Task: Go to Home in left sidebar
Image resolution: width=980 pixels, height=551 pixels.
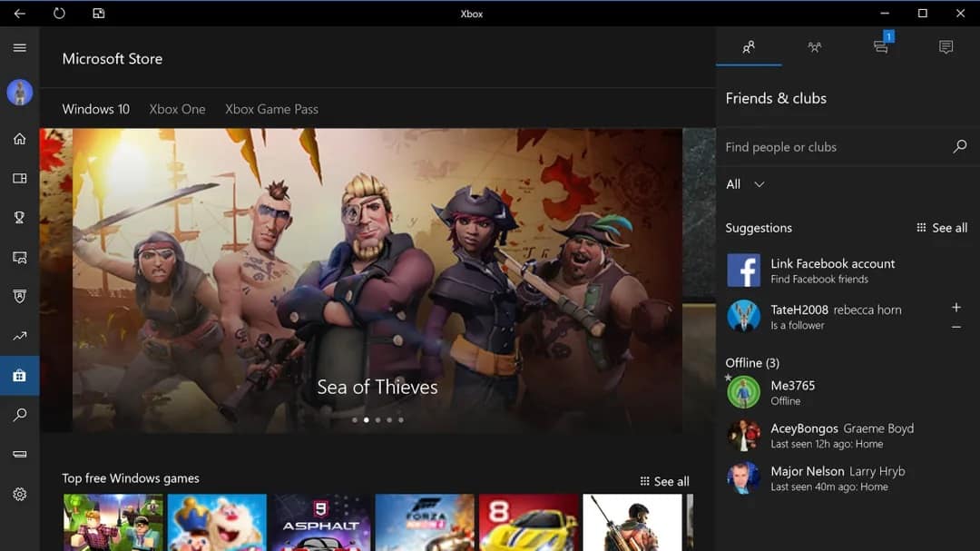Action: click(19, 139)
